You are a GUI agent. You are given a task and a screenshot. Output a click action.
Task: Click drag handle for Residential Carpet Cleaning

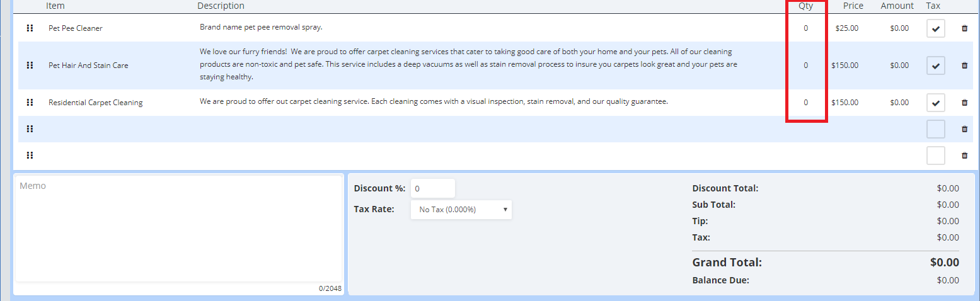click(30, 103)
